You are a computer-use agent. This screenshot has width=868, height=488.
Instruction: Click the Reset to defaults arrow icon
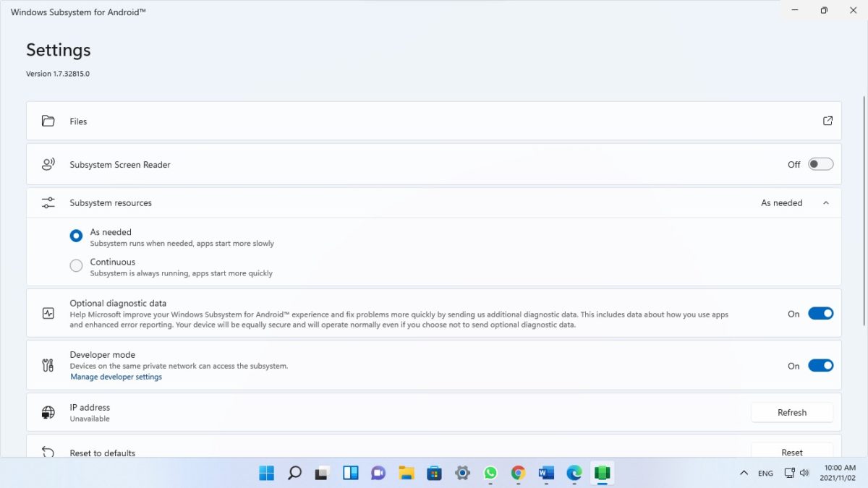coord(48,453)
